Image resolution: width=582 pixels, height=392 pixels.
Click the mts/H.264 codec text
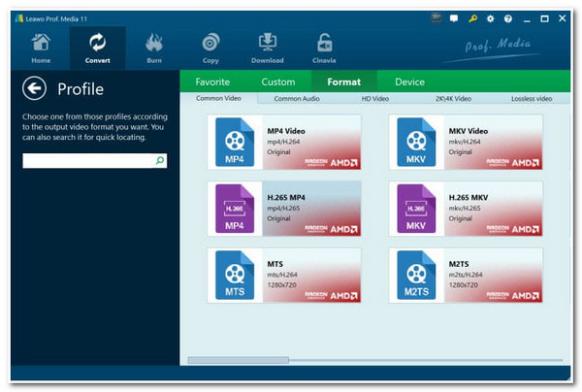(x=282, y=275)
